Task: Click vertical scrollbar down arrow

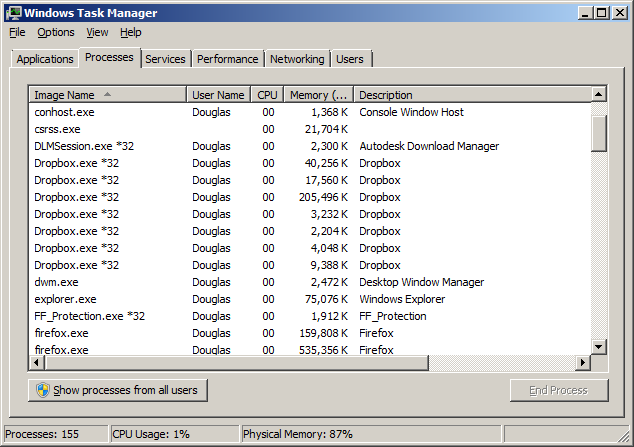Action: tap(599, 346)
